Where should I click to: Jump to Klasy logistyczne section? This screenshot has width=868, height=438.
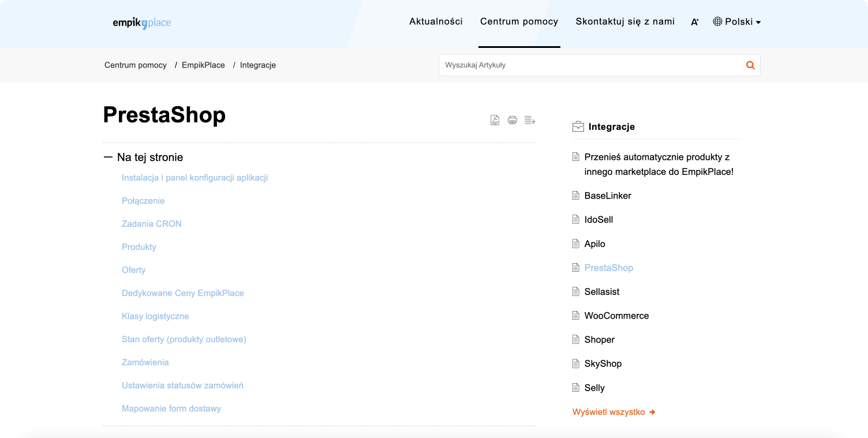pos(155,316)
